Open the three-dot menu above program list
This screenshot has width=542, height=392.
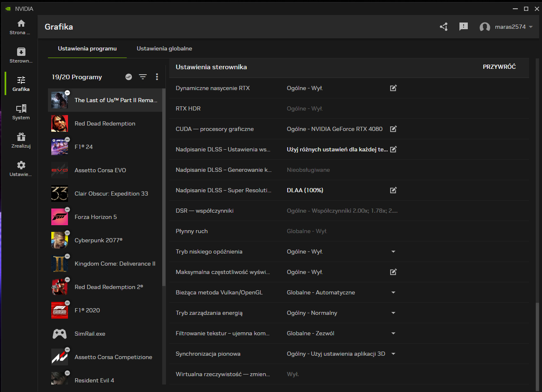click(157, 77)
